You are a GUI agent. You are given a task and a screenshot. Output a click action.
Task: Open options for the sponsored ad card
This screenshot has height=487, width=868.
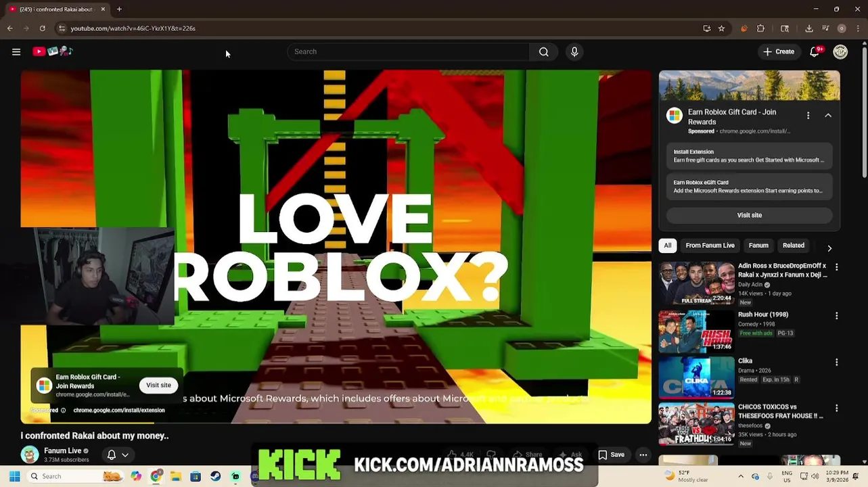coord(808,116)
